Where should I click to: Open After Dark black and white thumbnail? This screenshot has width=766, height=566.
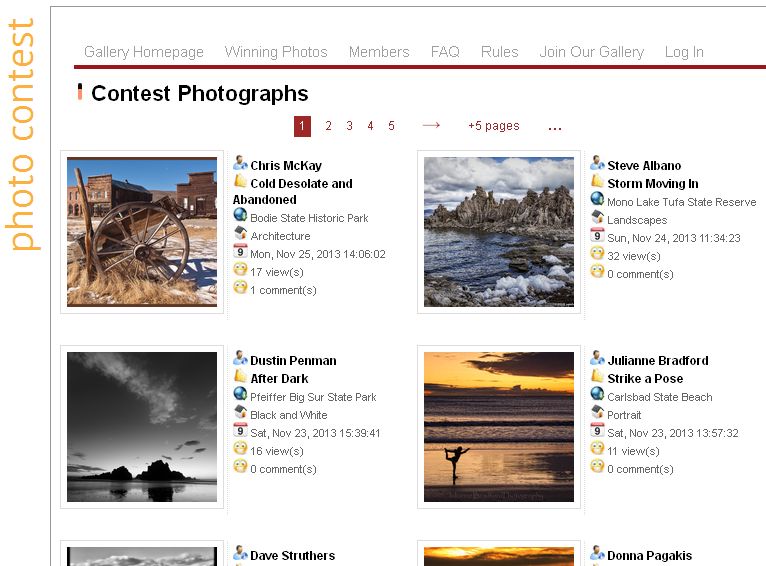point(142,427)
